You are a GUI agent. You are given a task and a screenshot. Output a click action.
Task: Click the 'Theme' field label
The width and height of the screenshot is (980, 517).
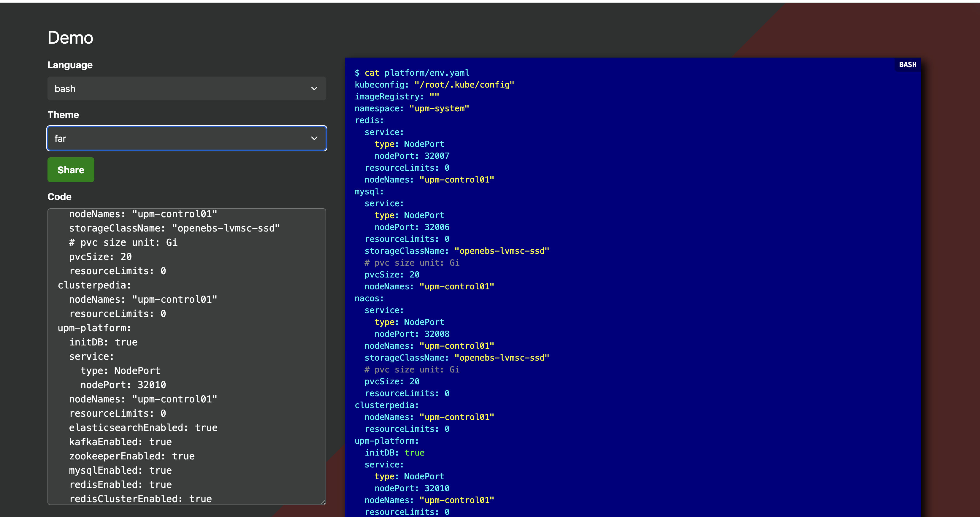(63, 115)
